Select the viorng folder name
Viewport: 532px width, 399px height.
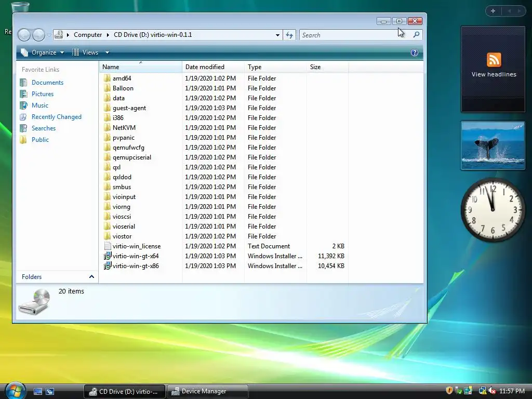pos(122,207)
